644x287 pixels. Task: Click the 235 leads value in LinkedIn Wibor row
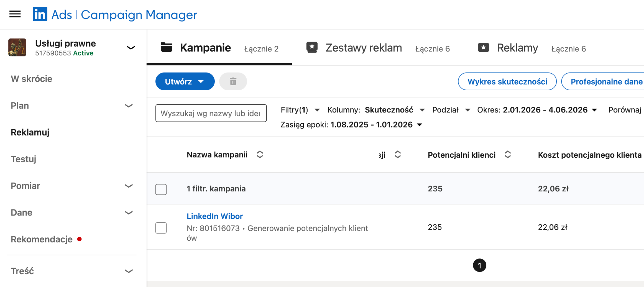[435, 227]
